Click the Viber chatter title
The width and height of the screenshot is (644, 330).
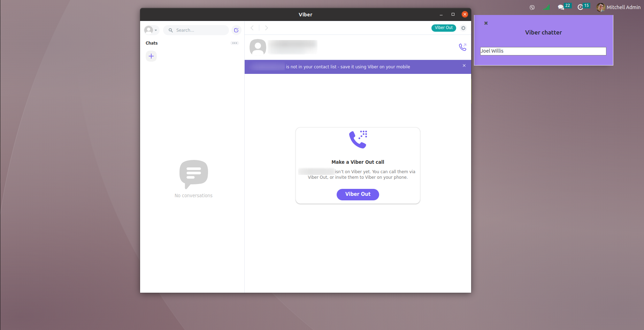(543, 32)
